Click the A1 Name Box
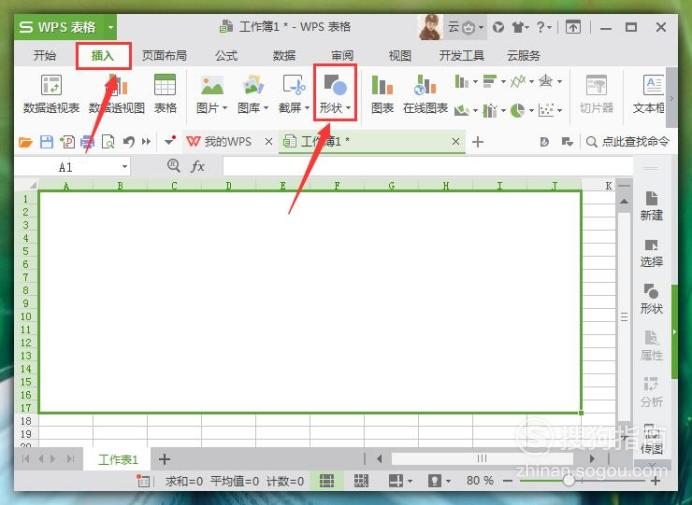Screen dimensions: 692x505 (66, 167)
